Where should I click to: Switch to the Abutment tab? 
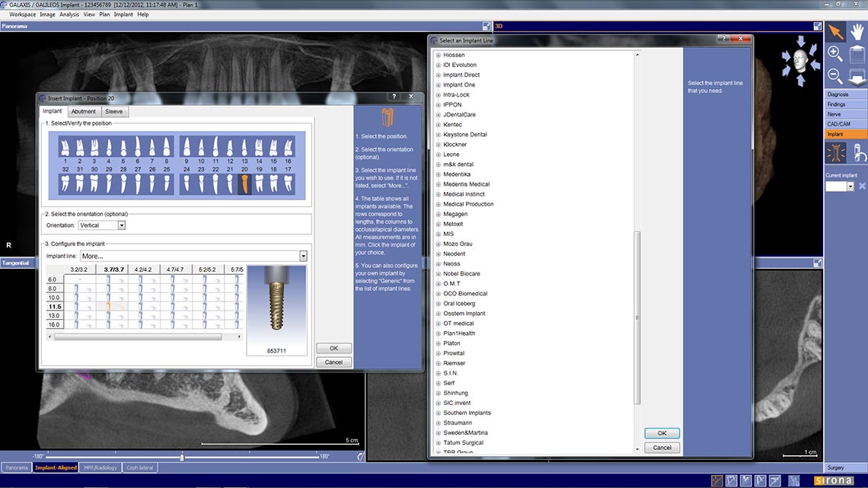pyautogui.click(x=84, y=111)
